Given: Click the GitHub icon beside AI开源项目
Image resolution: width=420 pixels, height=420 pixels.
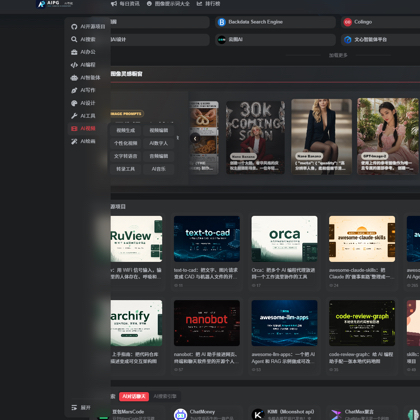Looking at the screenshot, I should pyautogui.click(x=74, y=27).
